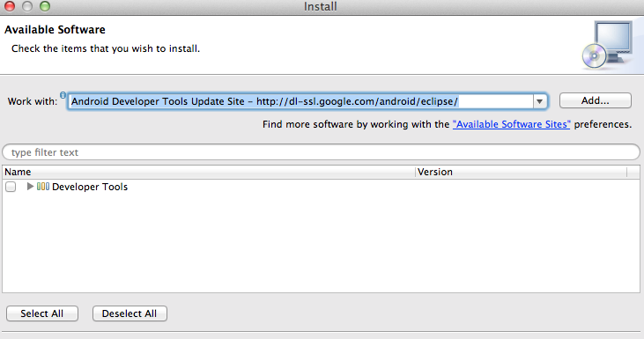Click 'Check the items that you wish to install.' text

click(x=106, y=48)
